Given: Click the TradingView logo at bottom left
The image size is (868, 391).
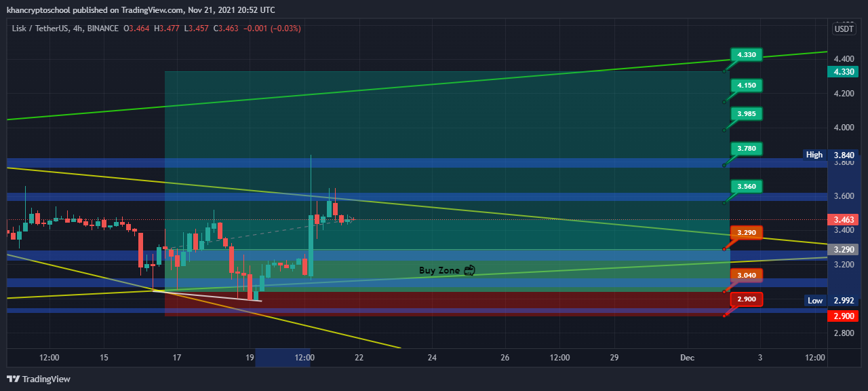Looking at the screenshot, I should point(39,379).
